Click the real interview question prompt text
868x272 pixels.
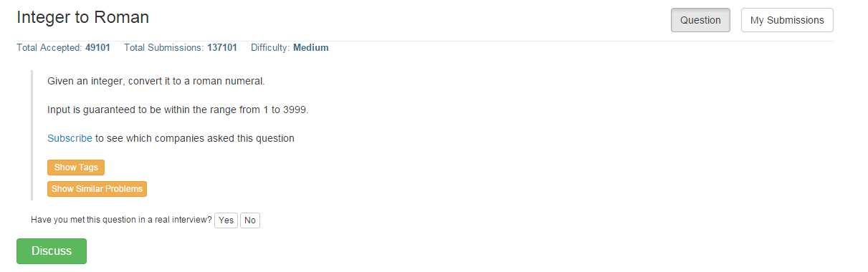(x=121, y=220)
